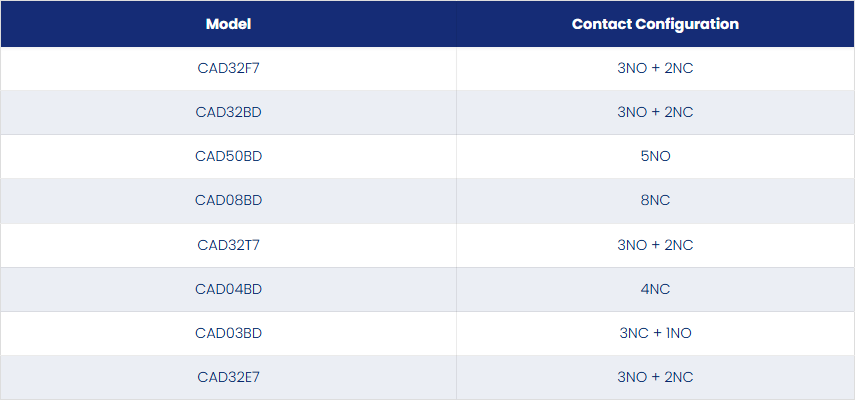Select the CAD32F7 model cell

click(228, 69)
